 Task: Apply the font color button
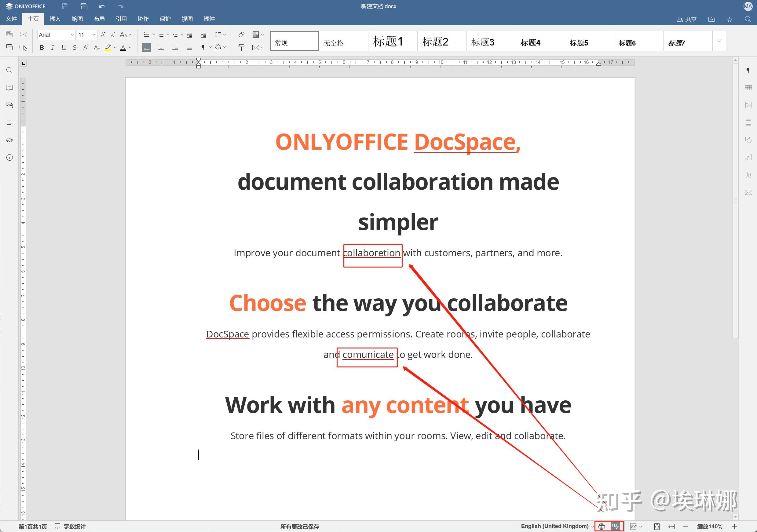[123, 47]
